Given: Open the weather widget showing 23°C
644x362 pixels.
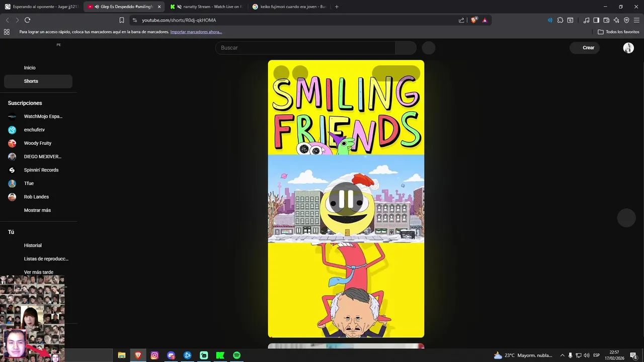Looking at the screenshot, I should [523, 355].
